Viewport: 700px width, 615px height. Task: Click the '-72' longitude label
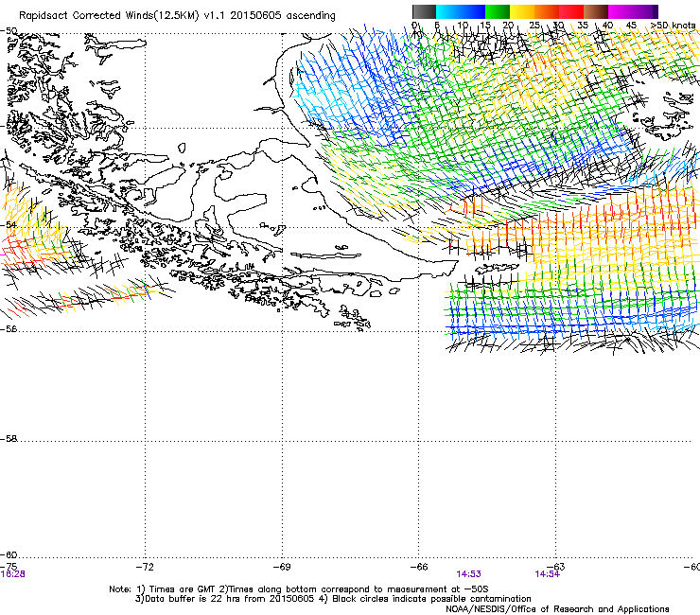(145, 567)
